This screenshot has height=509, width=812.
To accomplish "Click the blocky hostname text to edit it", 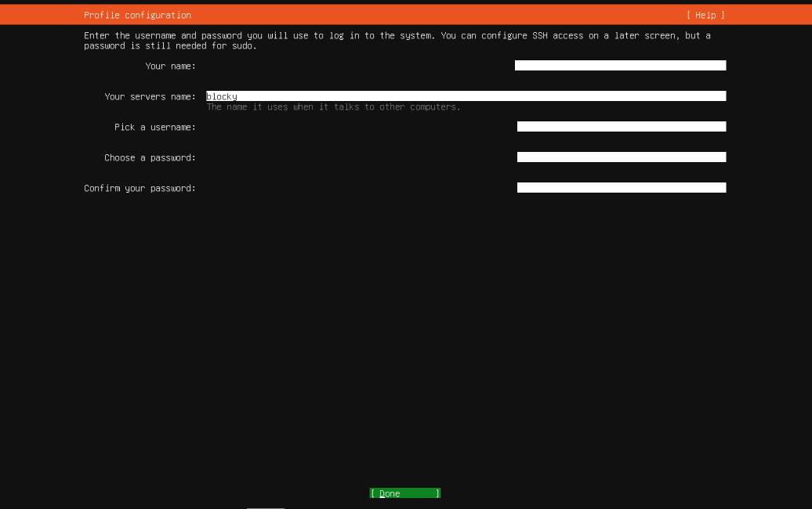I will [222, 96].
